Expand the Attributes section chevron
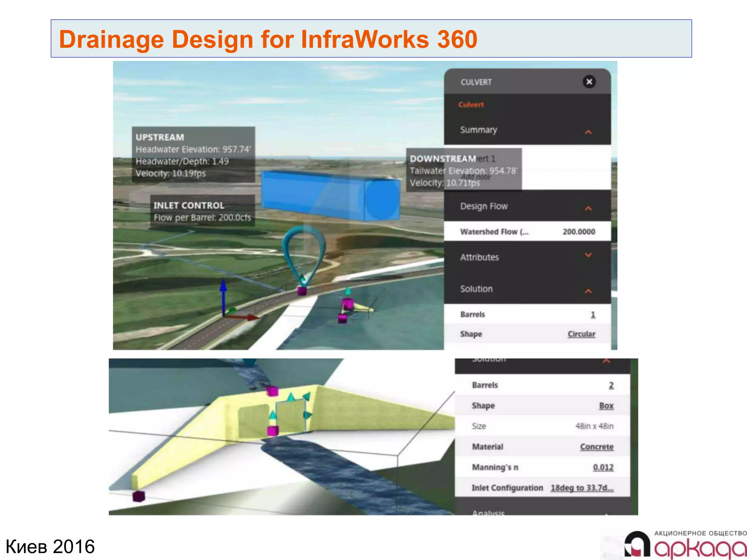The width and height of the screenshot is (747, 560). [588, 255]
